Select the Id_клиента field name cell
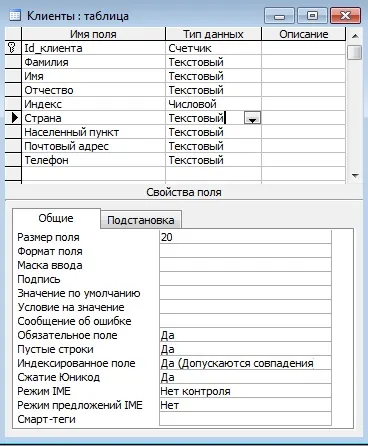This screenshot has width=368, height=446. click(x=93, y=48)
